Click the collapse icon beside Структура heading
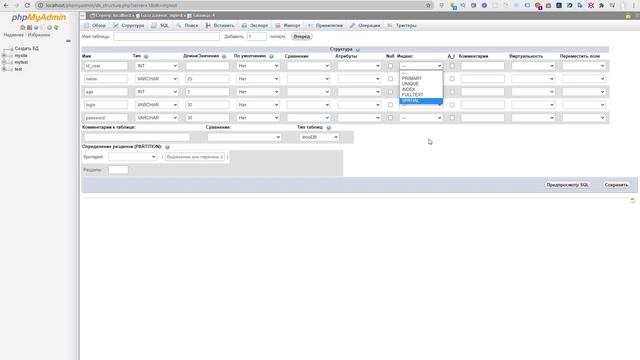The image size is (640, 360). pos(358,49)
